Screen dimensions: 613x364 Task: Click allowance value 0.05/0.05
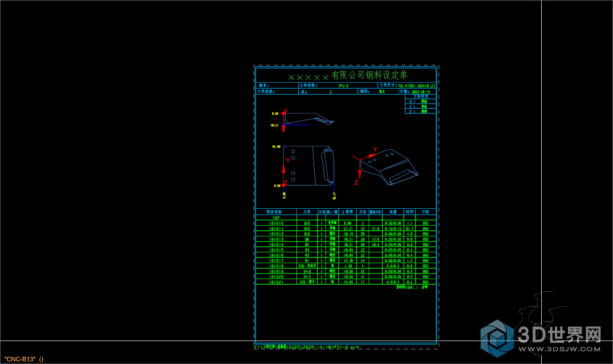point(393,250)
